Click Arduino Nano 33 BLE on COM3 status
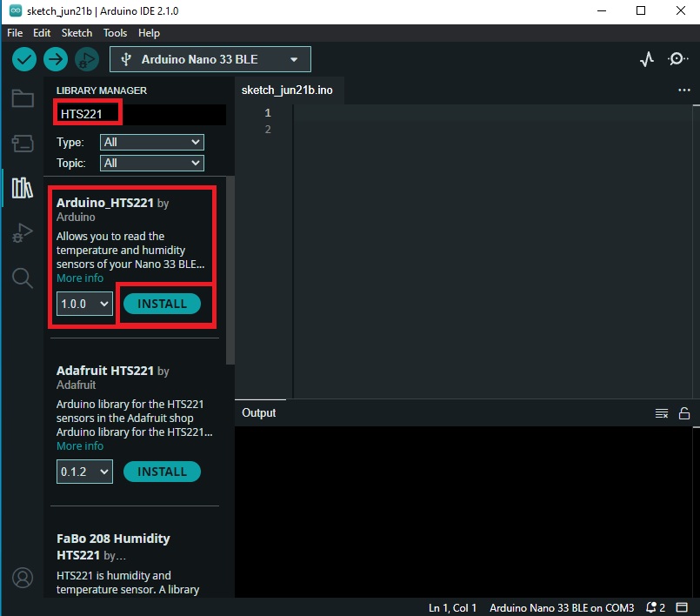The height and width of the screenshot is (616, 700). (562, 607)
